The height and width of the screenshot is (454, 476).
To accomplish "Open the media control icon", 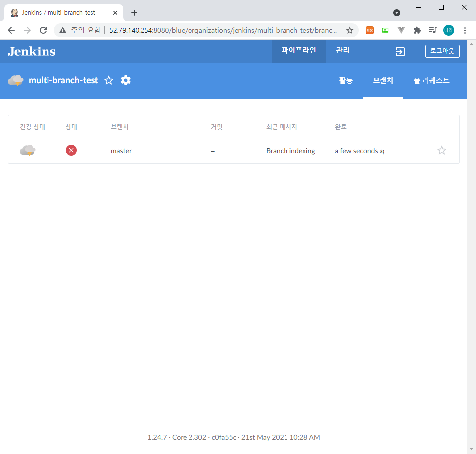I will [x=433, y=30].
